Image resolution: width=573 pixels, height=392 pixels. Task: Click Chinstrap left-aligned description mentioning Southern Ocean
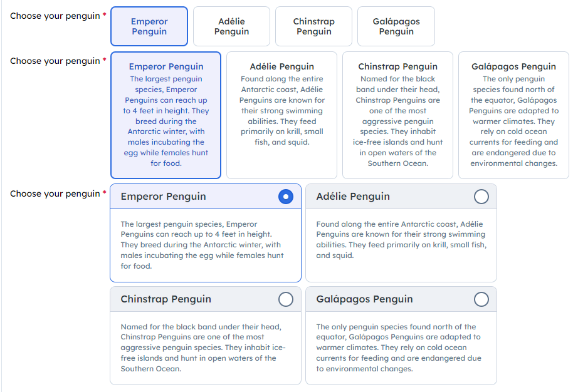[x=203, y=348]
